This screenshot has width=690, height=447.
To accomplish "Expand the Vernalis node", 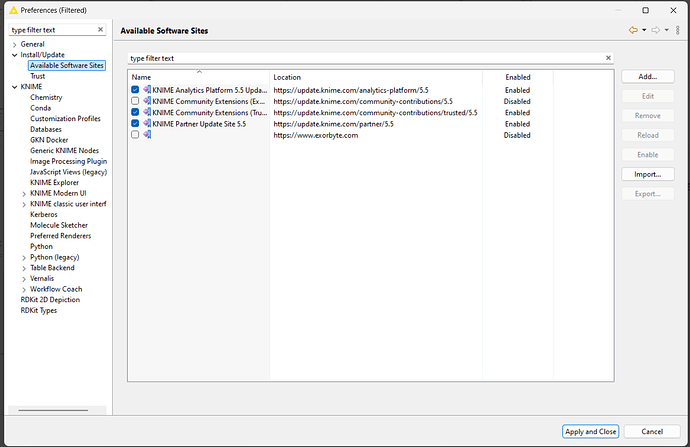I will [24, 278].
